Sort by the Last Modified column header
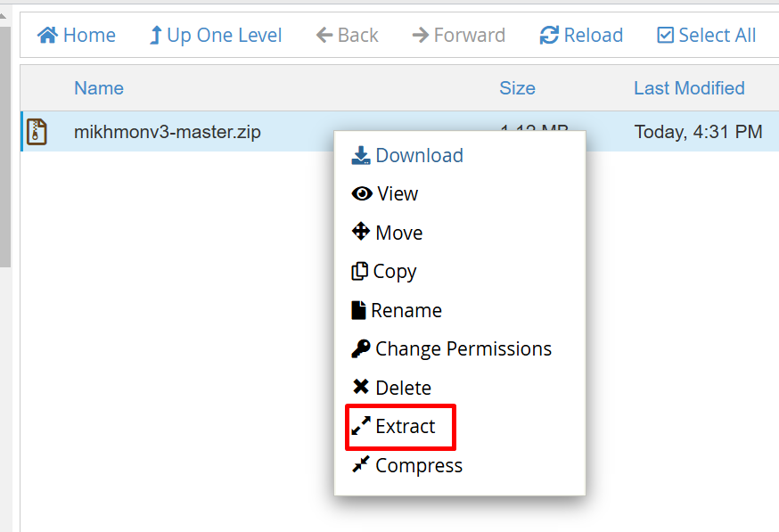Viewport: 779px width, 532px height. tap(689, 88)
